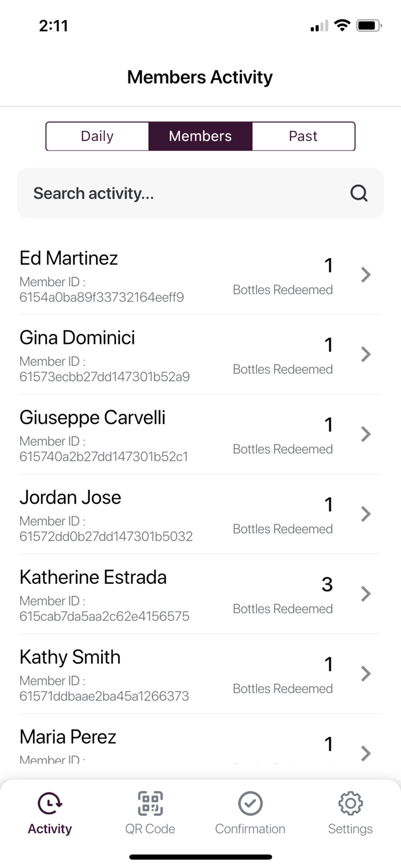Tap the home indicator bar
Image resolution: width=401 pixels, height=868 pixels.
200,856
